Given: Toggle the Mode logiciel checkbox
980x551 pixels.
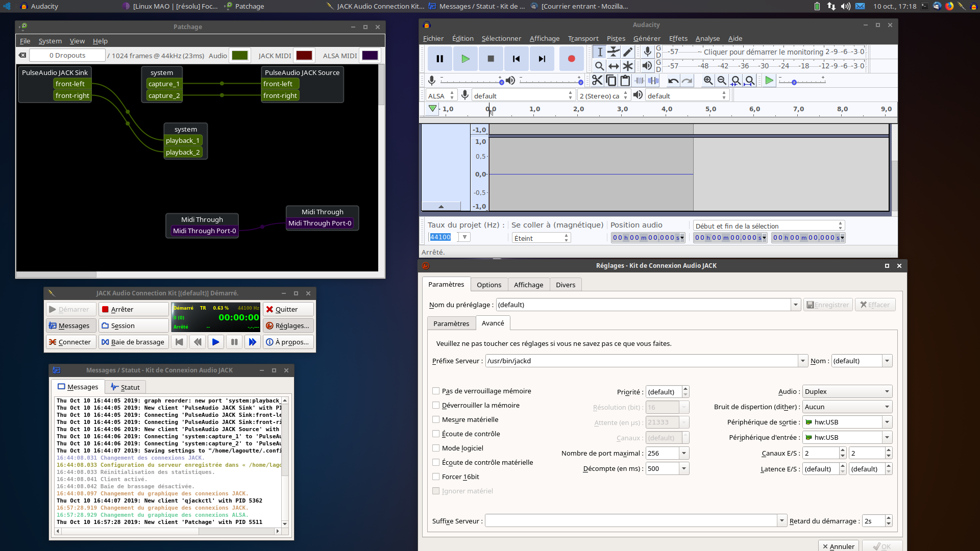Looking at the screenshot, I should [x=436, y=448].
